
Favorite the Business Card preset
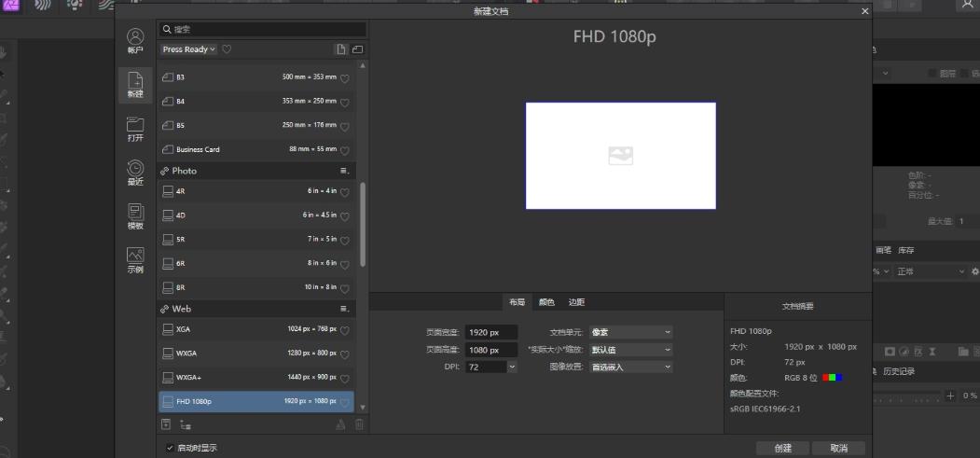coord(344,150)
